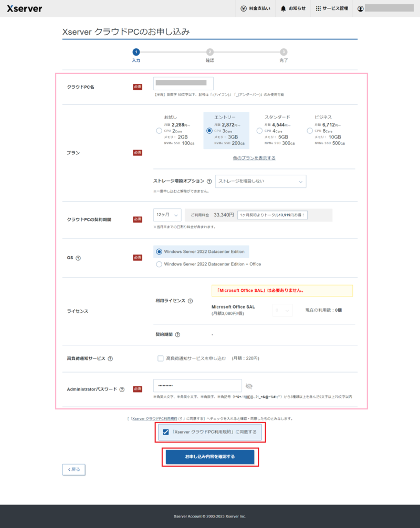Click the Xserver logo in header
Screen dimensions: 420x528
coord(25,8)
